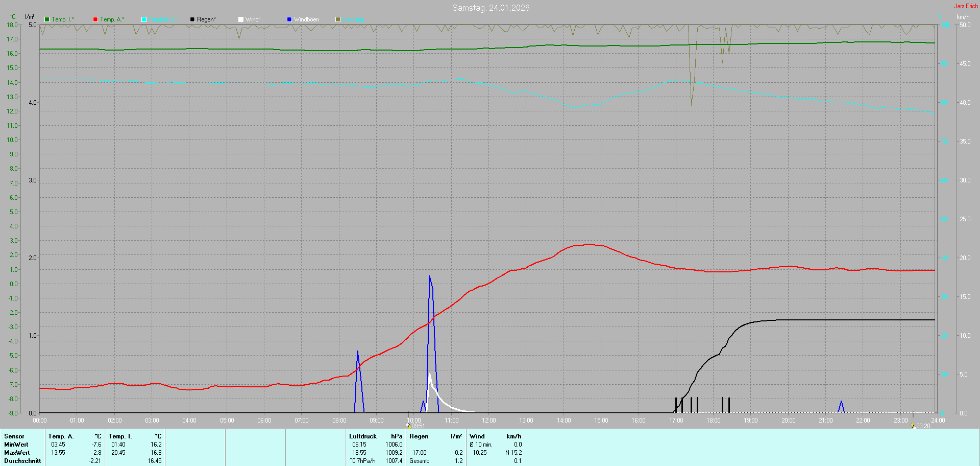Click the average outside temperature value -2.21
This screenshot has height=466, width=980.
click(95, 461)
